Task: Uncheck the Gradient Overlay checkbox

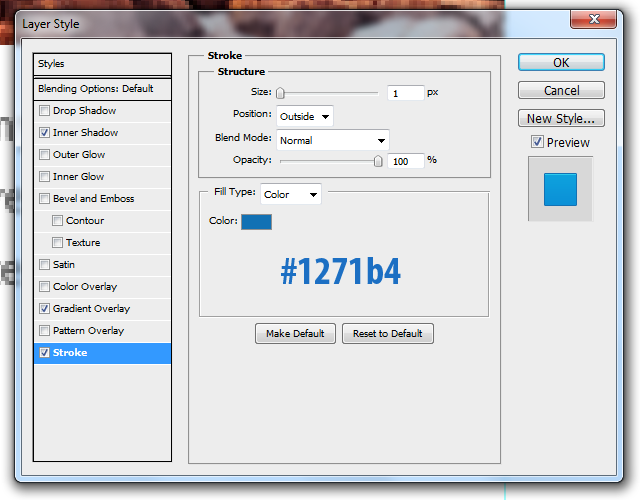Action: point(44,309)
